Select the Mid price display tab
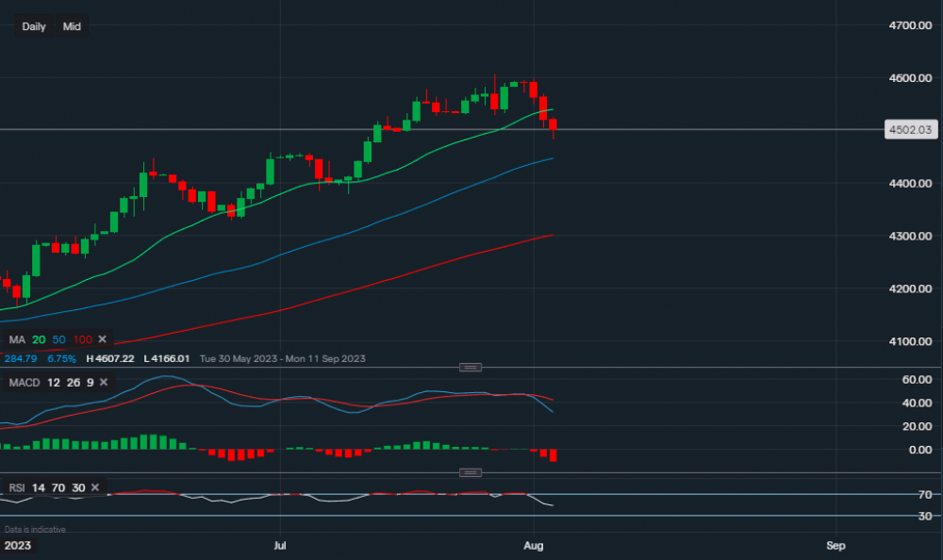 point(71,26)
